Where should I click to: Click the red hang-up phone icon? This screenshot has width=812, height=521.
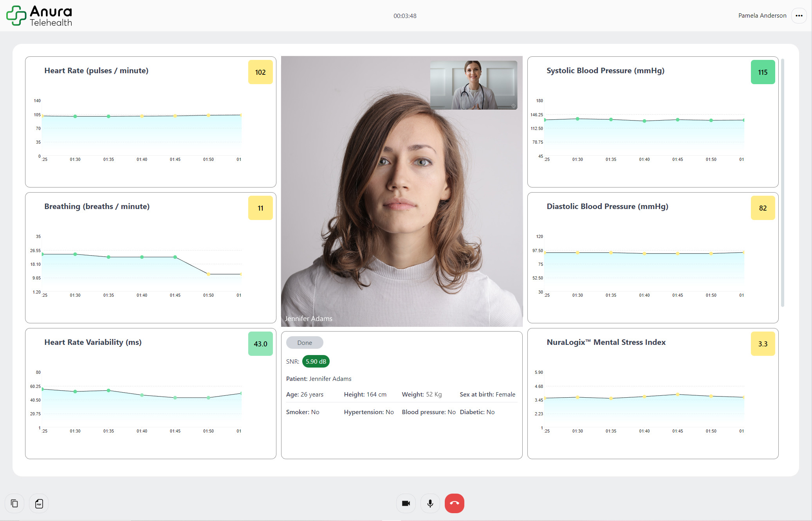(x=454, y=503)
